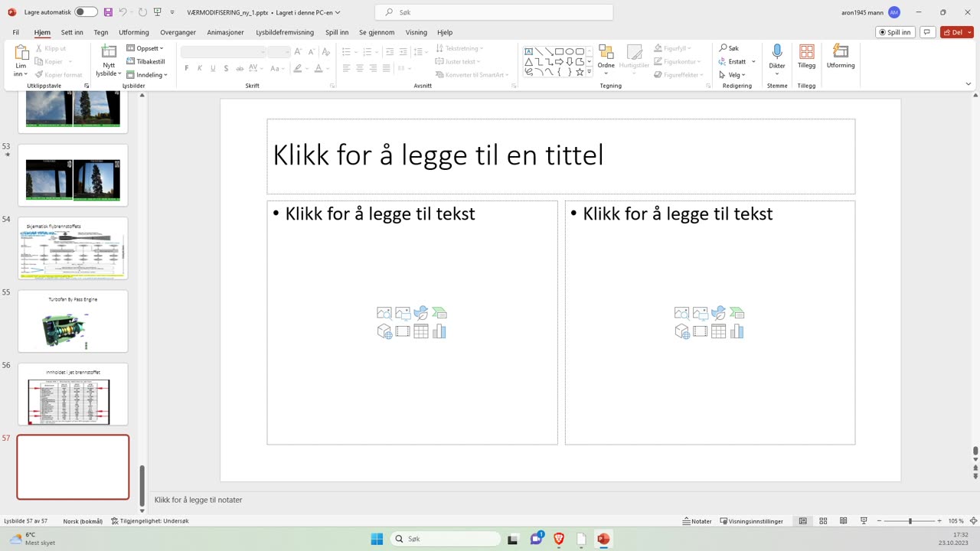
Task: Open the Utforming designer icon in ribbon
Action: point(841,52)
